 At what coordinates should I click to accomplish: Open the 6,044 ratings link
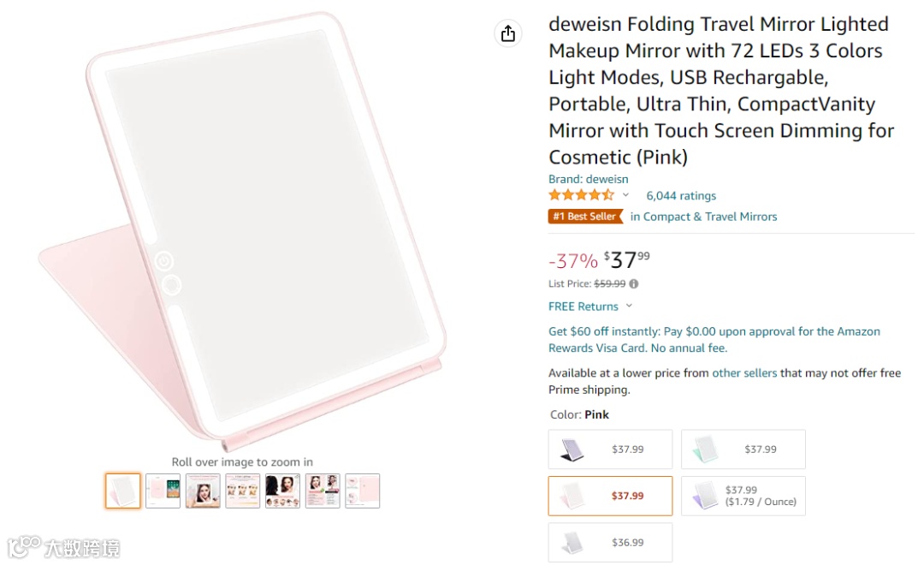[x=681, y=196]
